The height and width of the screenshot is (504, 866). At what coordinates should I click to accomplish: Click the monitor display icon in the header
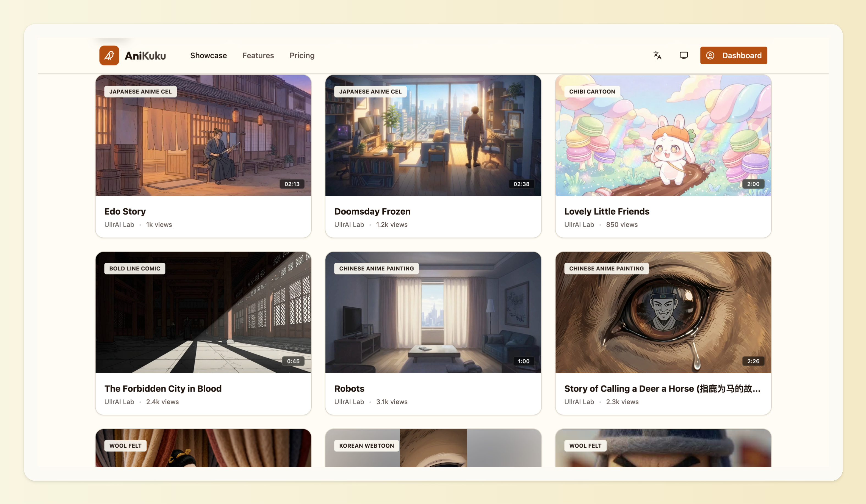point(684,55)
